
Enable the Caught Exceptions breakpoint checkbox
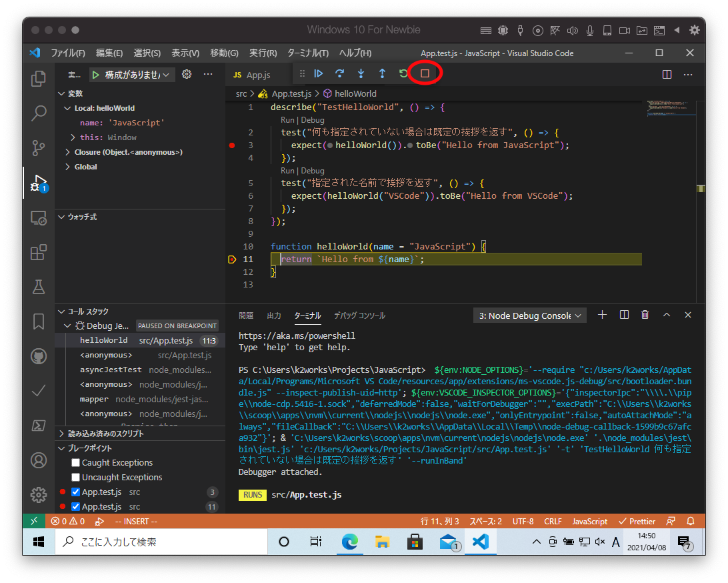(x=76, y=463)
